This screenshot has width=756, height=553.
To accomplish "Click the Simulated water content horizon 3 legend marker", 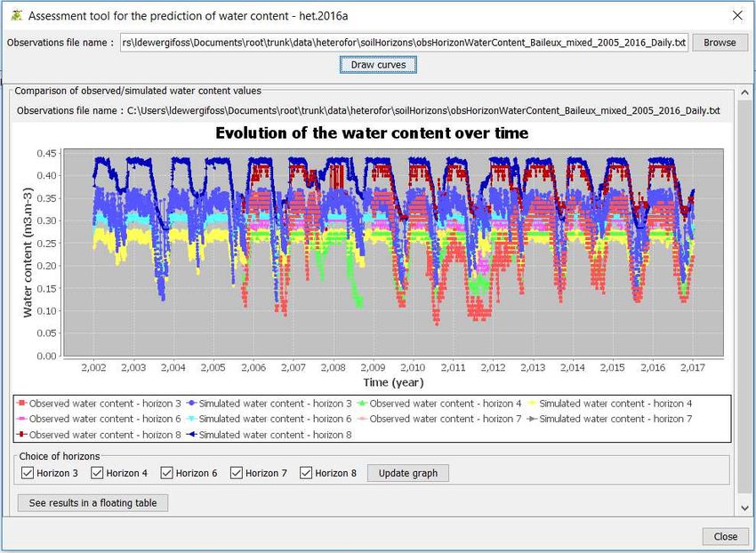I will point(192,403).
